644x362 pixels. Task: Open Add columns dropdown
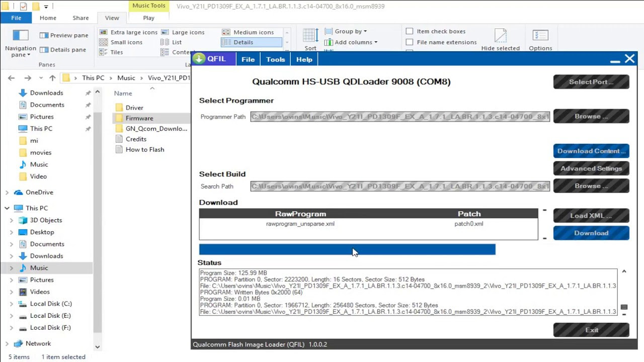point(351,42)
